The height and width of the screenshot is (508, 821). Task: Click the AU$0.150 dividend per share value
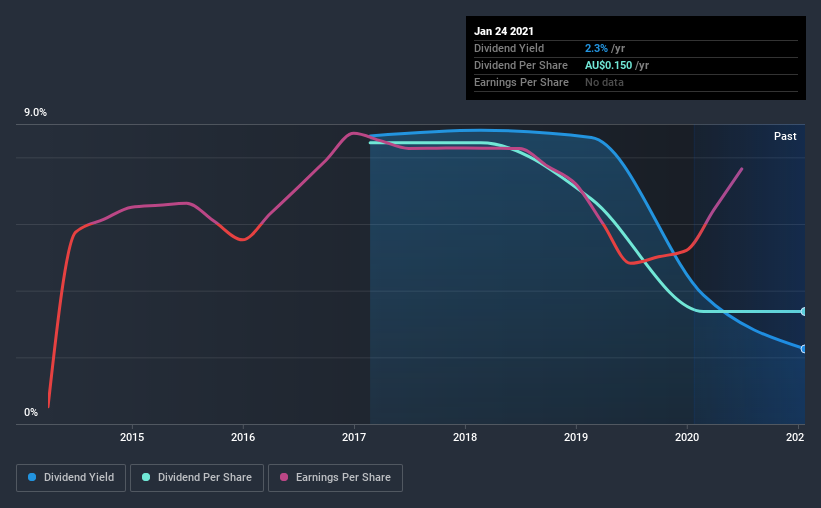click(x=608, y=65)
